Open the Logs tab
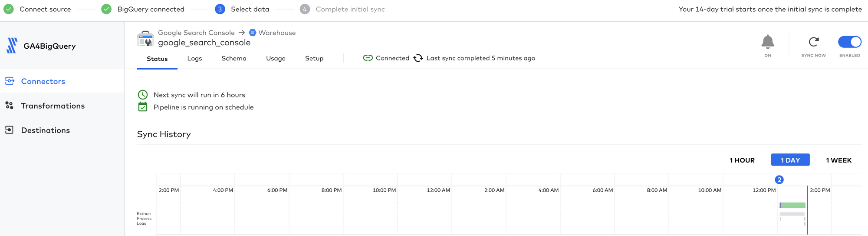Screen dimensions: 868x236 [194, 58]
